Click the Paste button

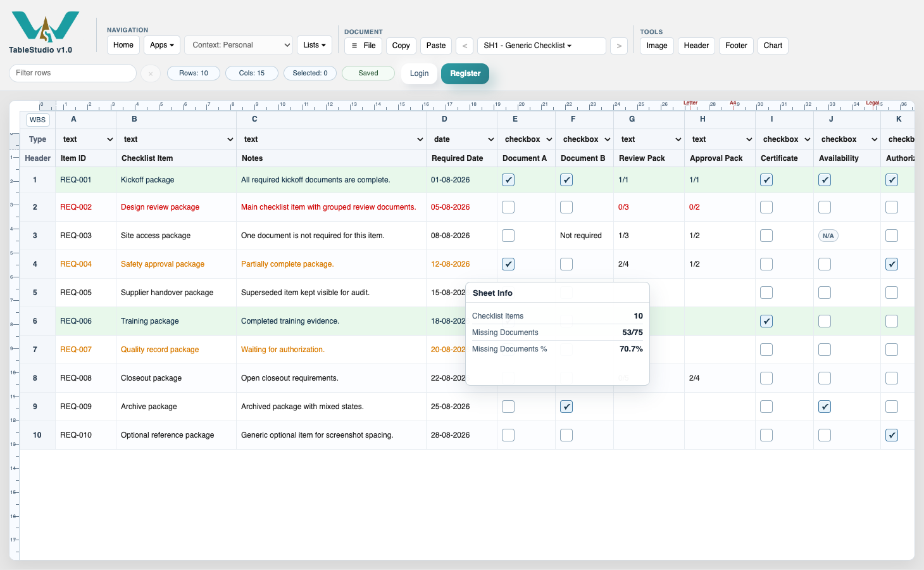(x=436, y=46)
